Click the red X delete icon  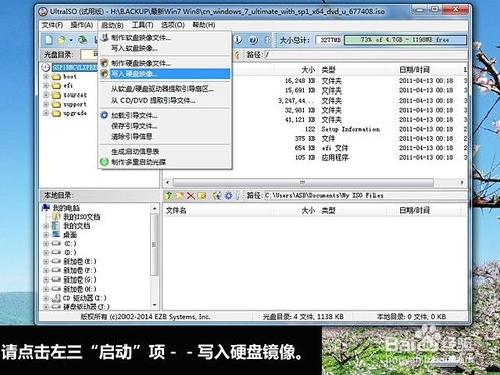click(191, 196)
